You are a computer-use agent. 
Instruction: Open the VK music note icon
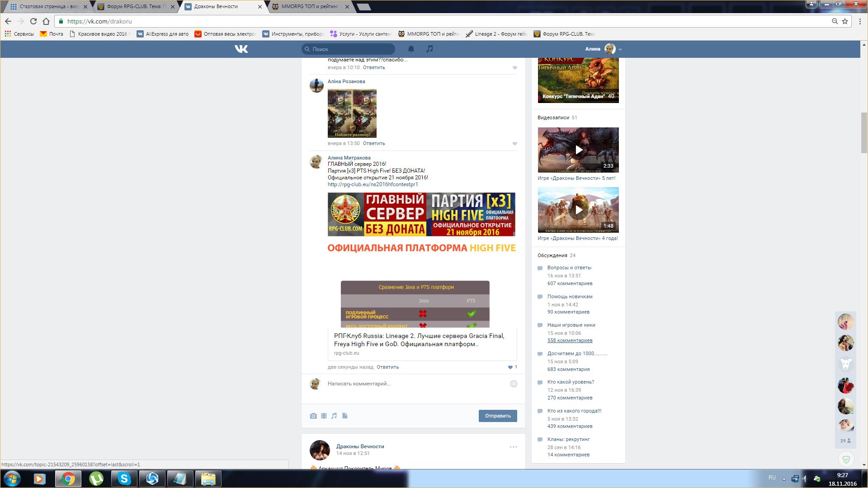(x=429, y=49)
